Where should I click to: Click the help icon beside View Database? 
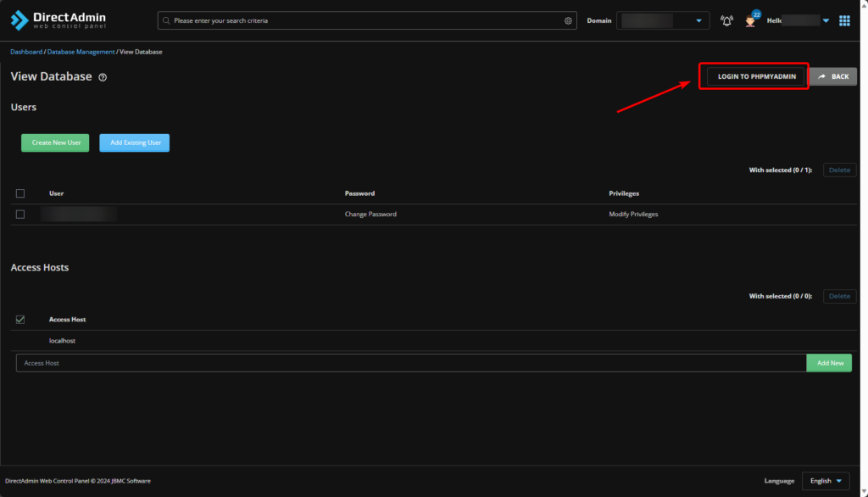(103, 77)
